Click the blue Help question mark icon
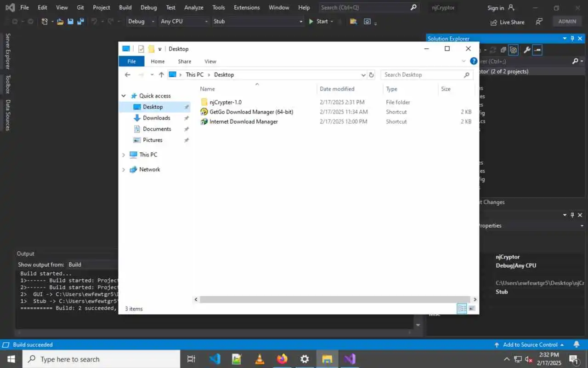 click(474, 61)
